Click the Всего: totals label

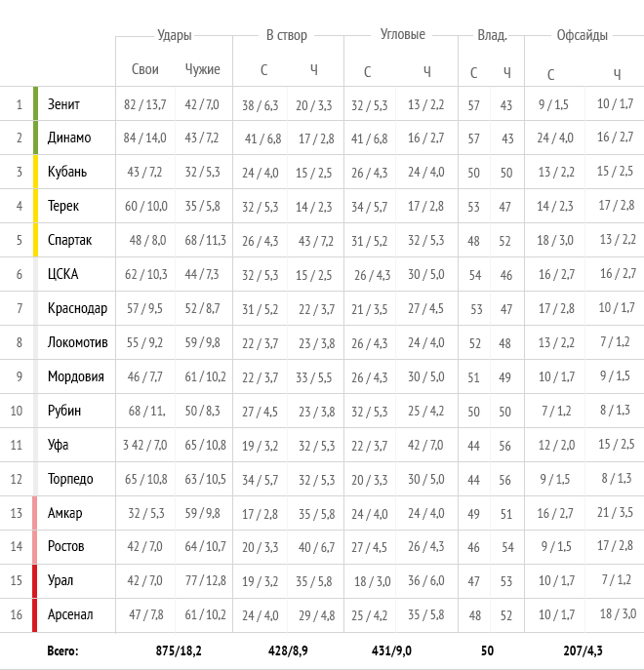point(62,650)
